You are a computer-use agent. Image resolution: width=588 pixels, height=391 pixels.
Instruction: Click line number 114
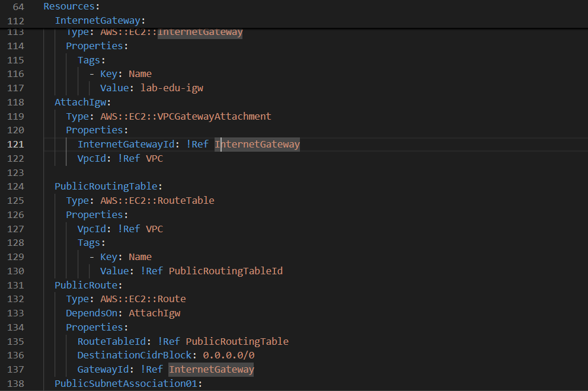coord(15,46)
